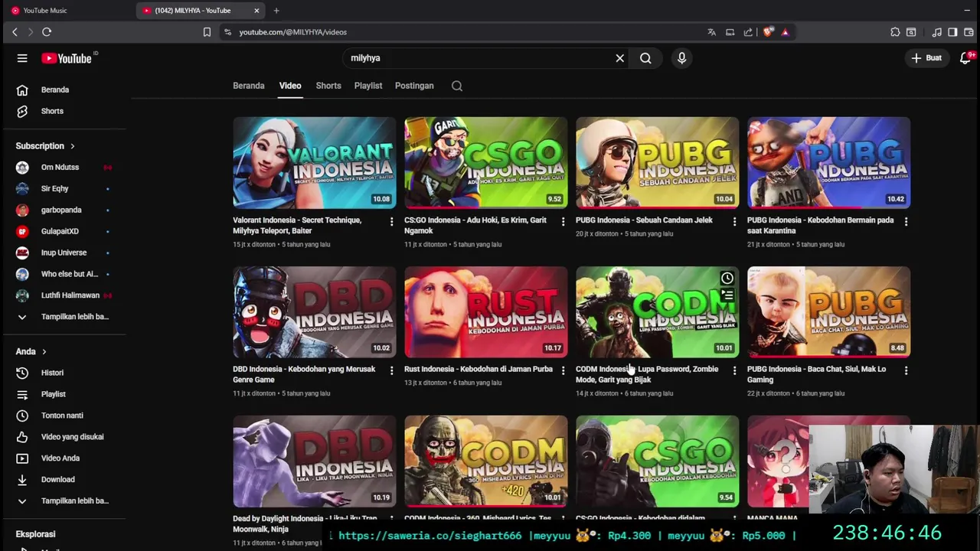The width and height of the screenshot is (980, 551).
Task: Reload the page in browser toolbar
Action: click(47, 32)
